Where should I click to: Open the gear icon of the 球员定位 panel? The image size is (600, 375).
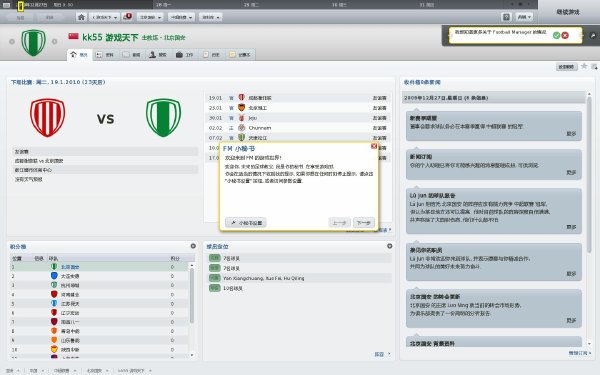pos(390,246)
